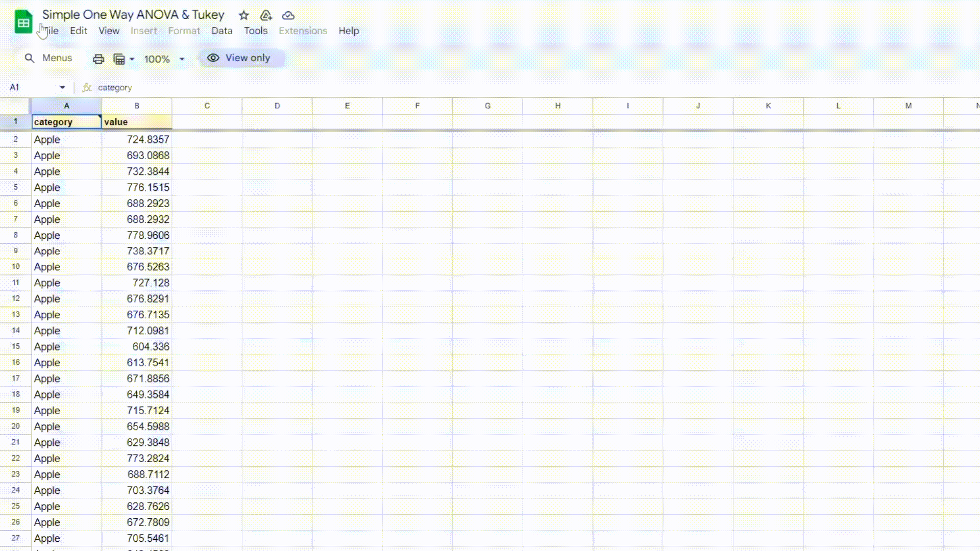Open the Tools menu
The width and height of the screenshot is (980, 551).
(255, 31)
